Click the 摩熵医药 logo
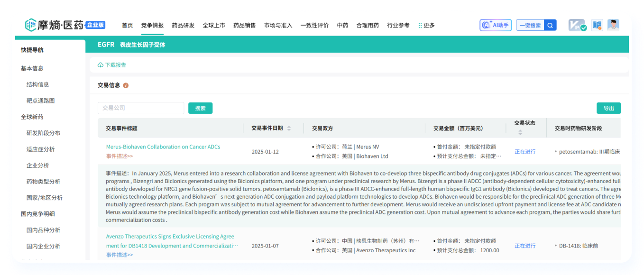The width and height of the screenshot is (644, 275). point(55,25)
